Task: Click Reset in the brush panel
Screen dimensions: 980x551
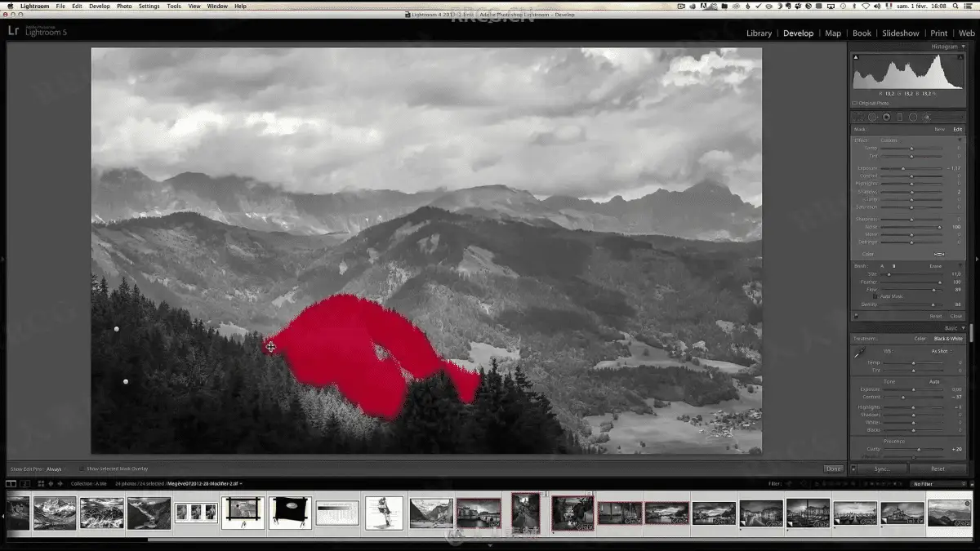Action: pos(936,316)
